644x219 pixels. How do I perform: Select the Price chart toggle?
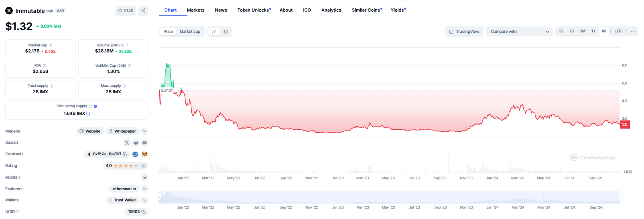point(168,32)
